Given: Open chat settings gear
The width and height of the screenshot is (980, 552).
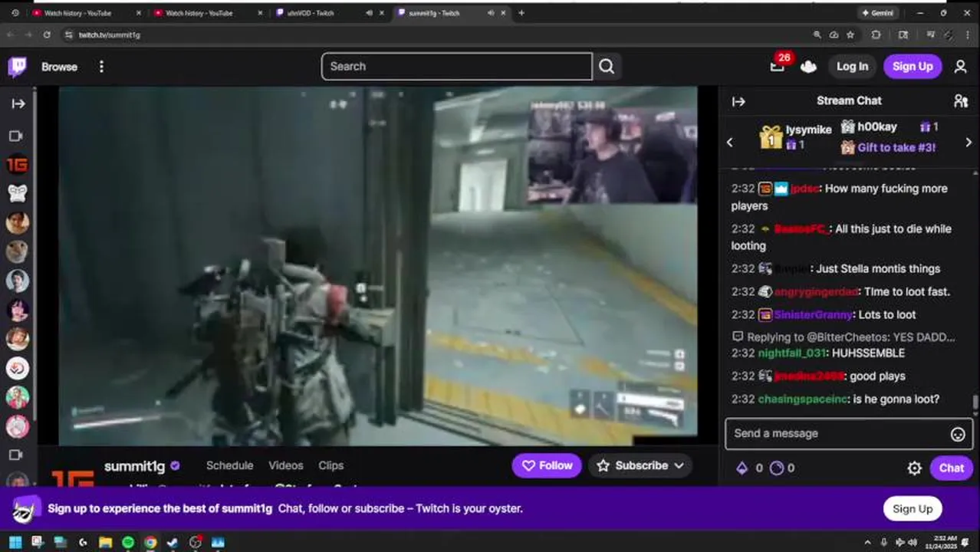Looking at the screenshot, I should click(914, 468).
